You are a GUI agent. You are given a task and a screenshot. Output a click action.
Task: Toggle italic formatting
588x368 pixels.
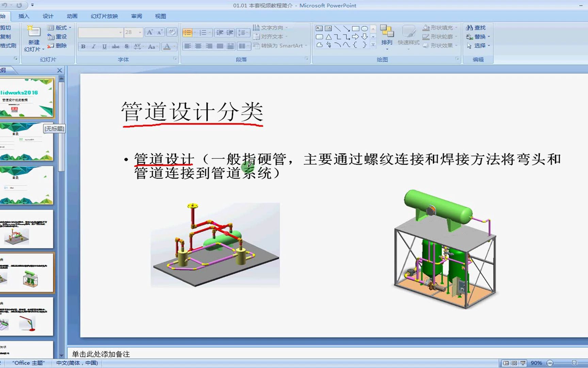point(93,46)
